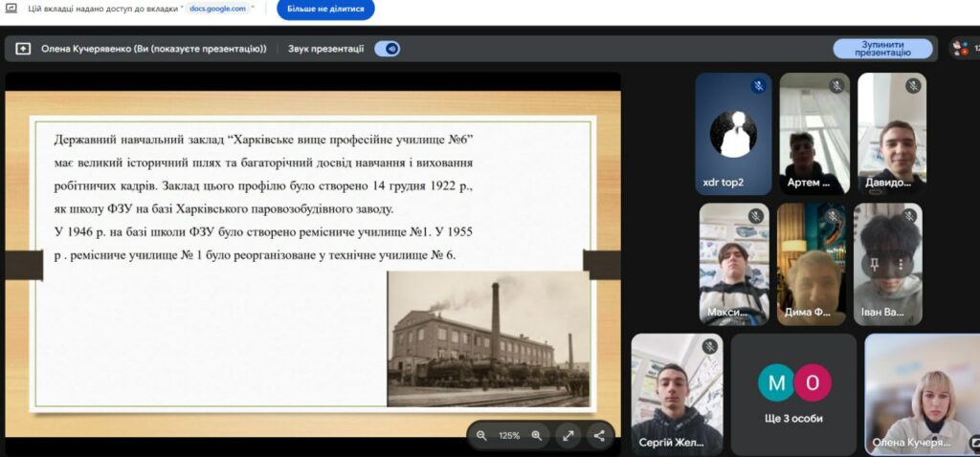Click the share icon on presentation toolbar

(599, 436)
